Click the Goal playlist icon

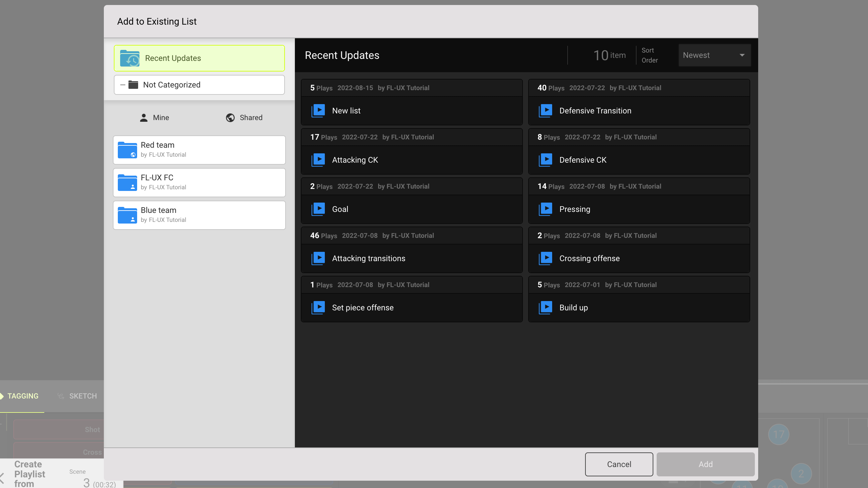tap(318, 209)
